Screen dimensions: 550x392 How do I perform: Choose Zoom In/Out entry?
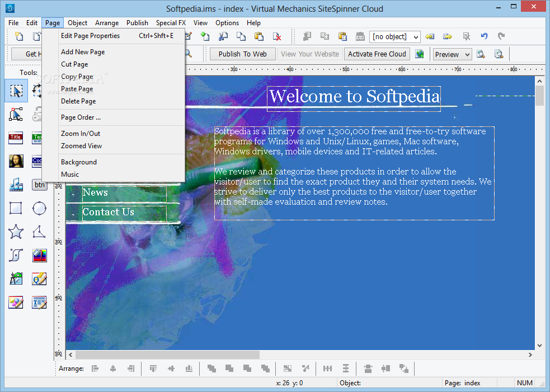121,134
